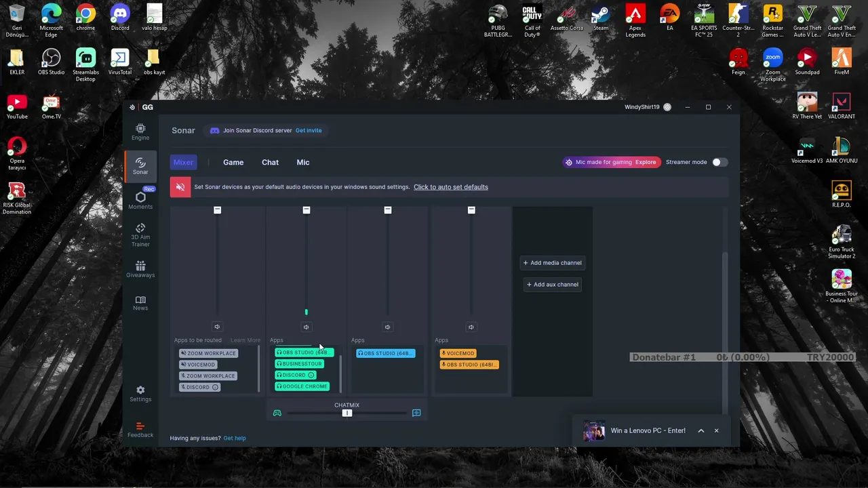This screenshot has width=868, height=488.
Task: Mute the orange Voicemod mic channel
Action: (471, 327)
